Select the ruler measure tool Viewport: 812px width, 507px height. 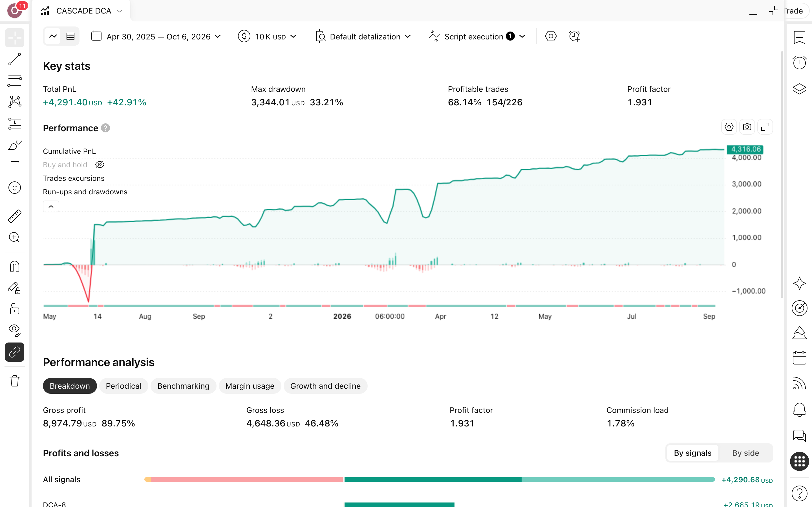click(x=15, y=216)
